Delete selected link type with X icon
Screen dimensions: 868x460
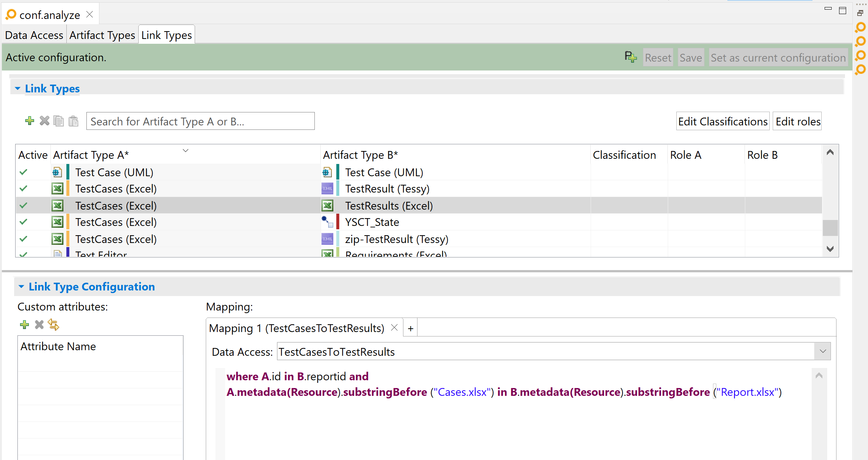tap(44, 121)
